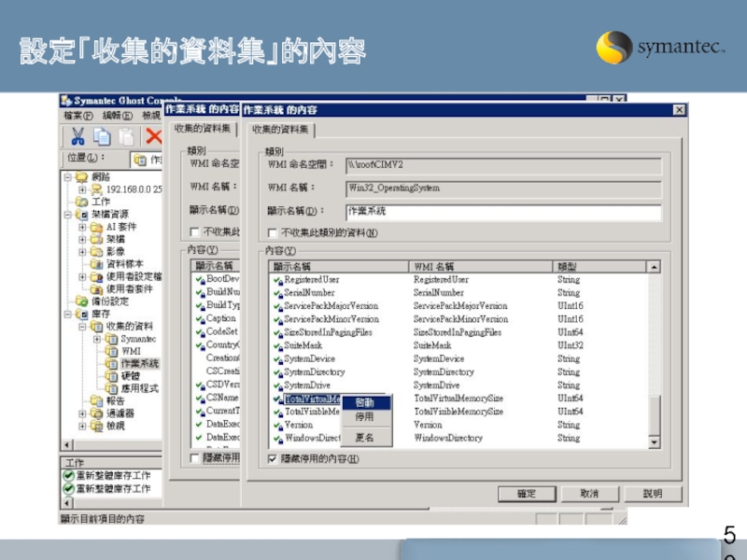This screenshot has width=747, height=560.
Task: Select the AI 套件 folder icon
Action: coord(96,227)
